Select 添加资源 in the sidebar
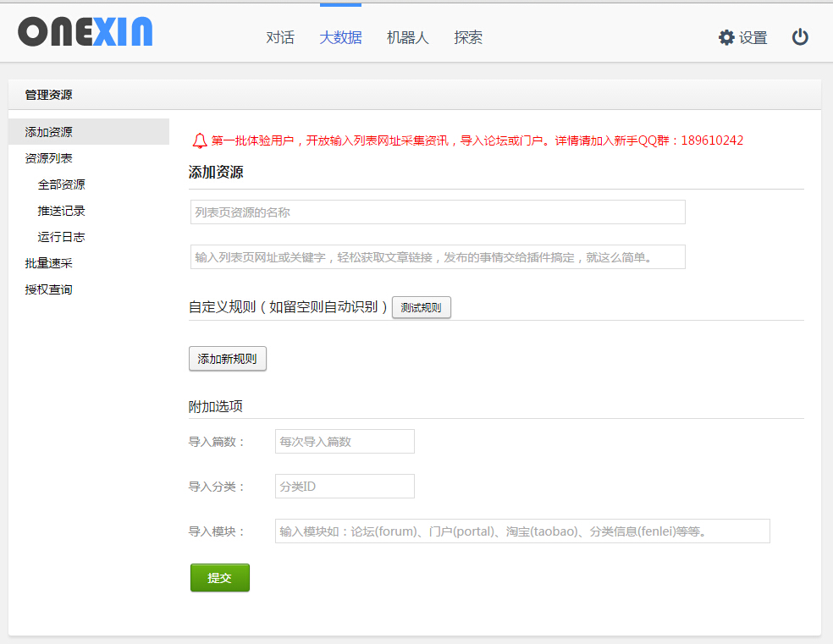 tap(49, 132)
